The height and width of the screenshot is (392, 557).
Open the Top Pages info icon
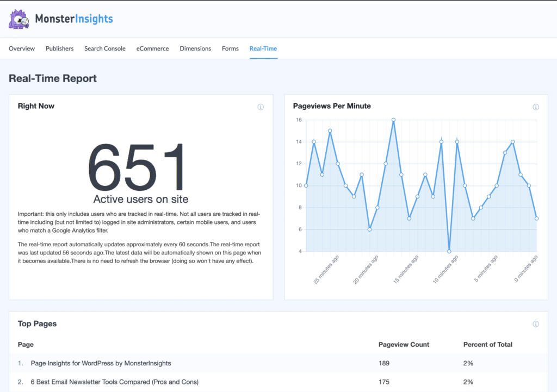point(535,323)
